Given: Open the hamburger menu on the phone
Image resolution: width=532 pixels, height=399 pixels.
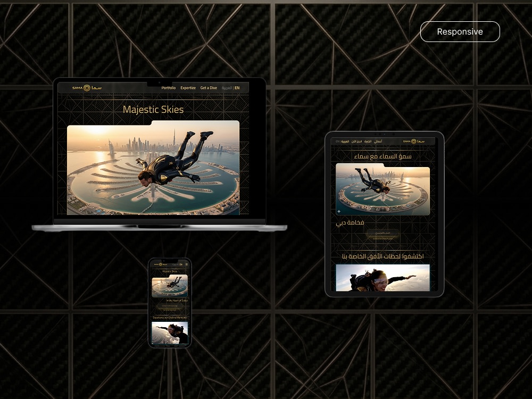Looking at the screenshot, I should (187, 264).
